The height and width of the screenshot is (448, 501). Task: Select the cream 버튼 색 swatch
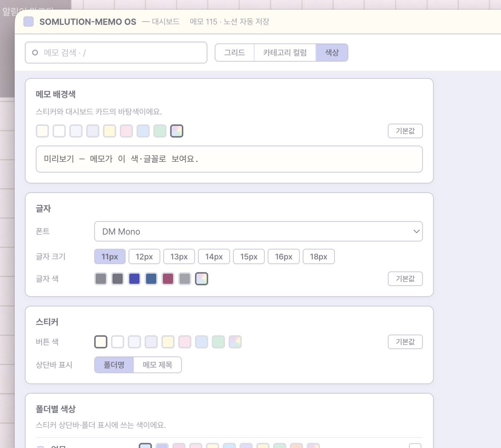[101, 342]
